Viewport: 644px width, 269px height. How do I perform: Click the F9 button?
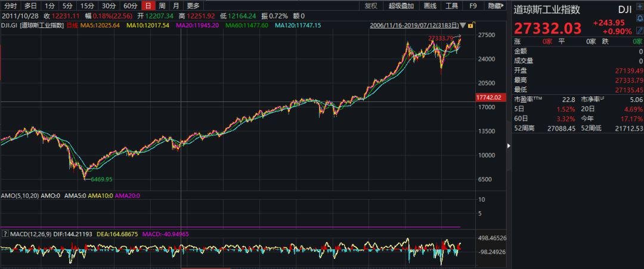click(473, 6)
